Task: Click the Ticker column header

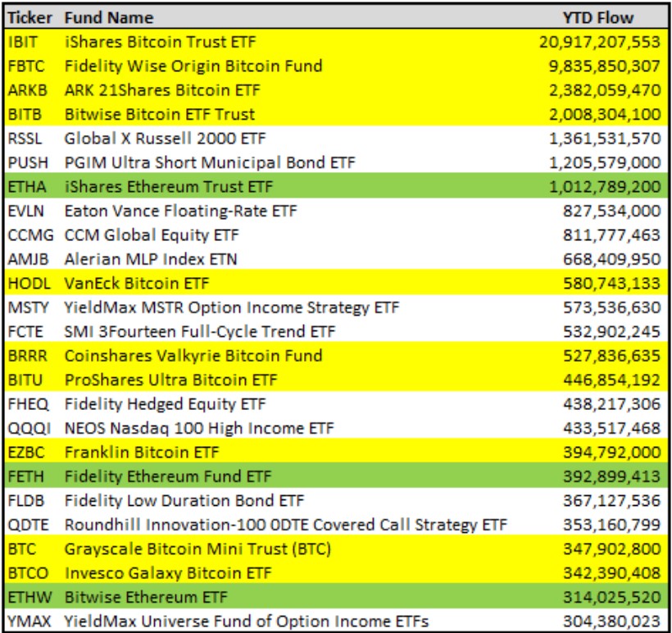Action: (30, 17)
